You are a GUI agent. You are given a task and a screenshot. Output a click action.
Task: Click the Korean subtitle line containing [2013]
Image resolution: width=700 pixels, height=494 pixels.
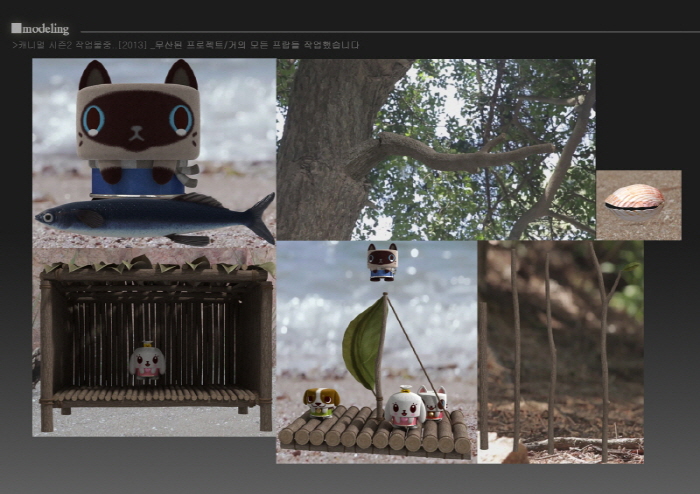[x=186, y=45]
